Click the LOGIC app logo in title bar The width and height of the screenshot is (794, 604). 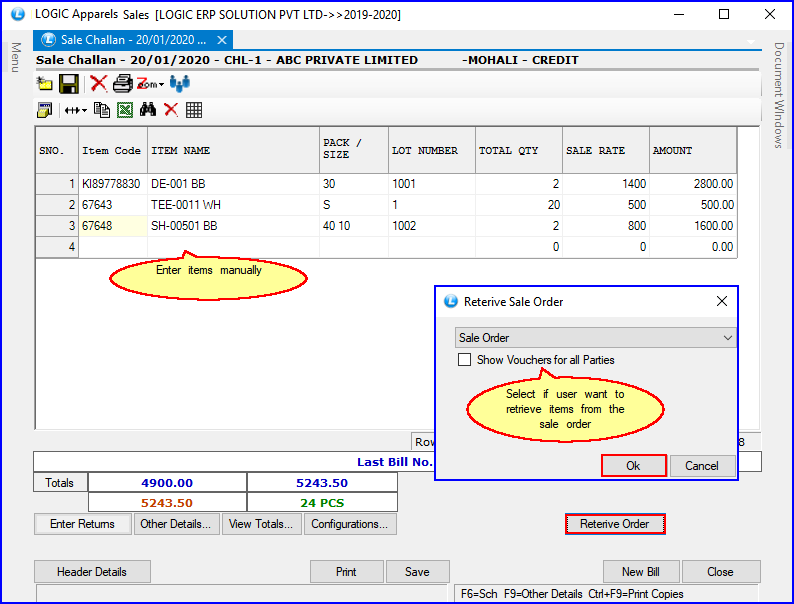18,14
